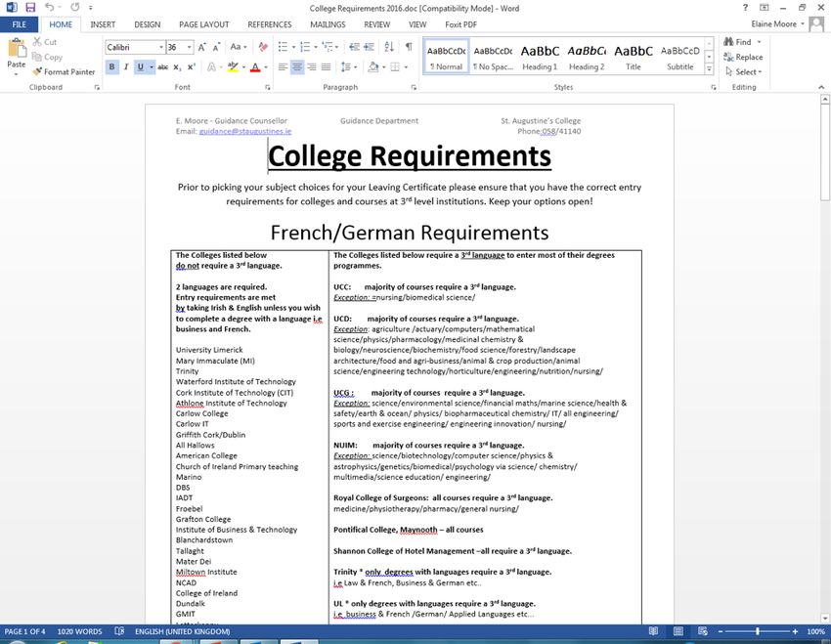831x644 pixels.
Task: Click the Copy icon
Action: pyautogui.click(x=37, y=57)
